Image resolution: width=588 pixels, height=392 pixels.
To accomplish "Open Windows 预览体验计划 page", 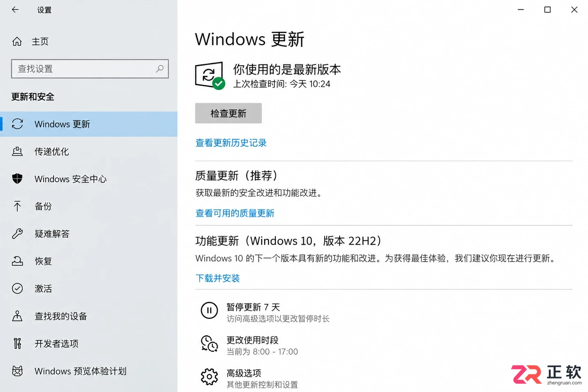I will (x=89, y=371).
